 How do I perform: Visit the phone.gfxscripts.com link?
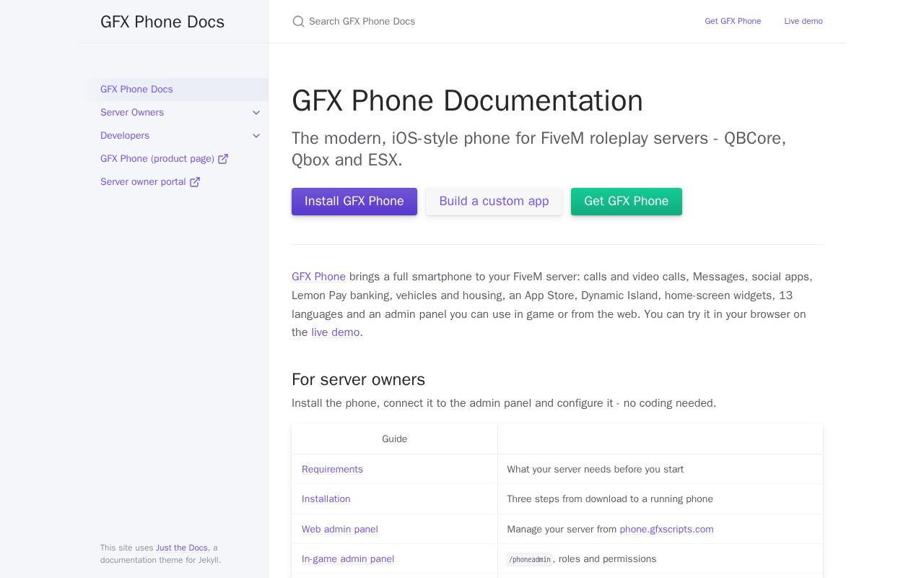[x=666, y=530]
